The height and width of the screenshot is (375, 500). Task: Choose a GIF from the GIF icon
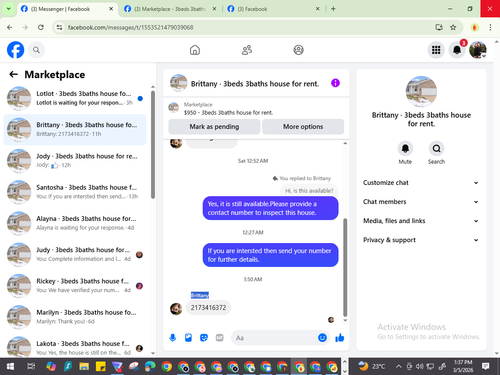(x=219, y=338)
